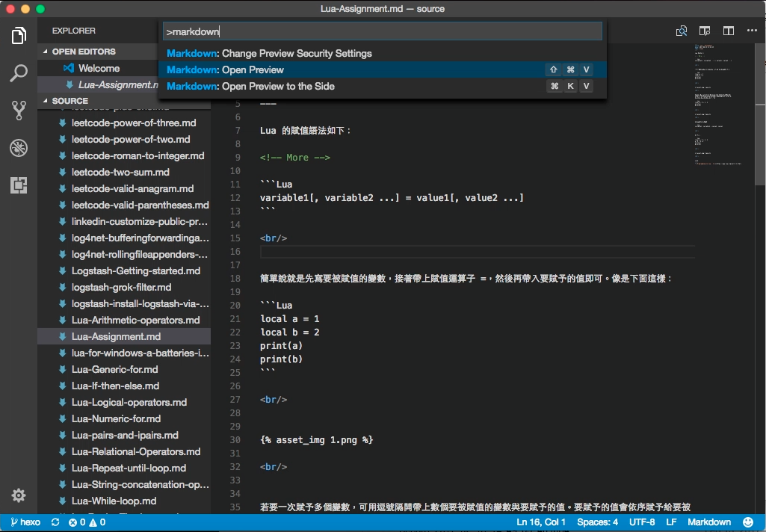The width and height of the screenshot is (766, 532).
Task: Click the Open Preview to the Side icon
Action: (x=705, y=31)
